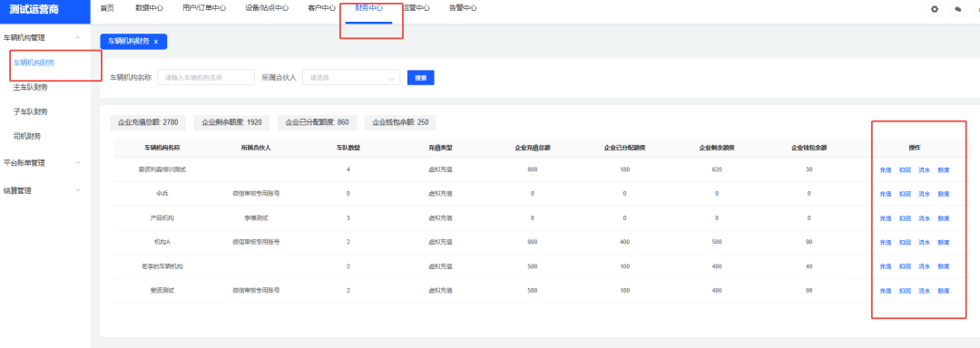Viewport: 980px width, 348px height.
Task: Open the chat message bubble icon
Action: coord(957,9)
